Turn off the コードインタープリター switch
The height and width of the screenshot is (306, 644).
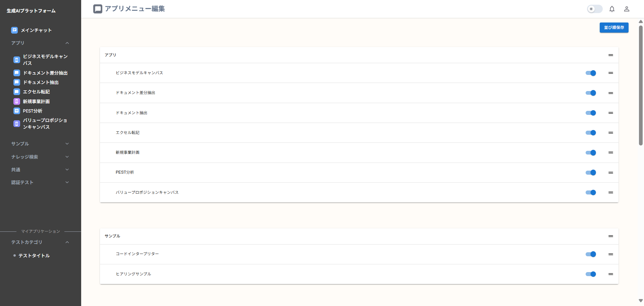[591, 254]
